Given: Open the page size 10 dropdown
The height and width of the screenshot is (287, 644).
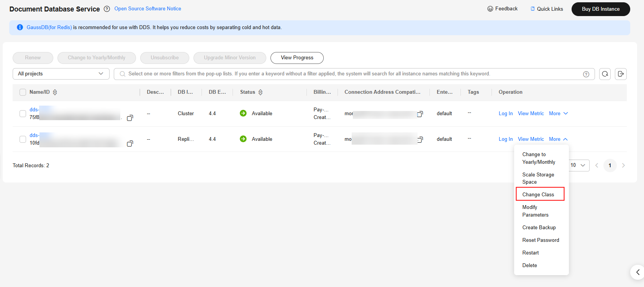Looking at the screenshot, I should click(x=578, y=165).
